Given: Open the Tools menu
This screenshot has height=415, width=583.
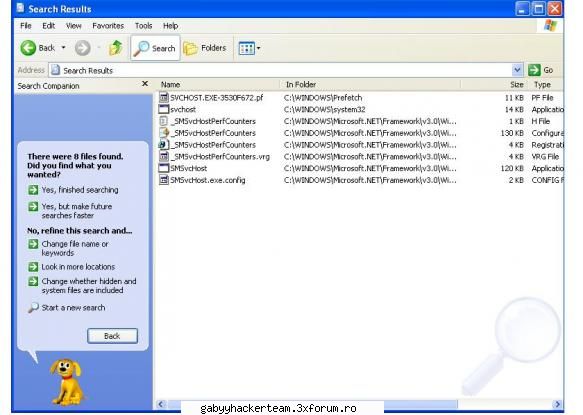Looking at the screenshot, I should click(x=144, y=26).
